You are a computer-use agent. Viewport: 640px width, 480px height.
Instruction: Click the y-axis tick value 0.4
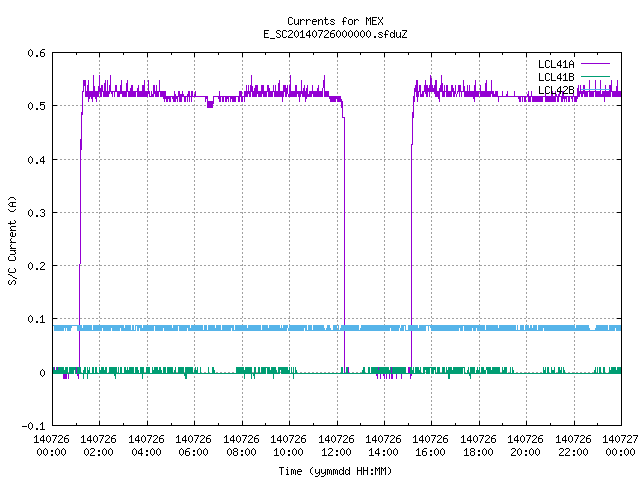[x=36, y=160]
